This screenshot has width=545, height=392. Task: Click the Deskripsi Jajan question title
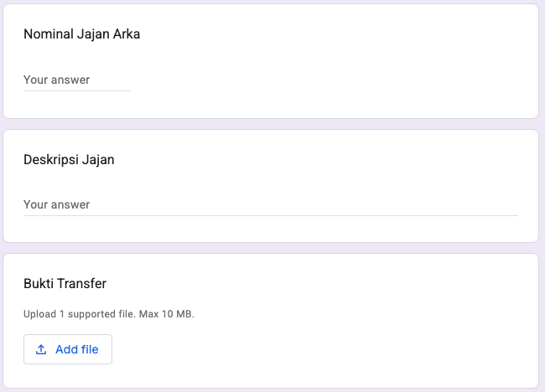tap(69, 160)
